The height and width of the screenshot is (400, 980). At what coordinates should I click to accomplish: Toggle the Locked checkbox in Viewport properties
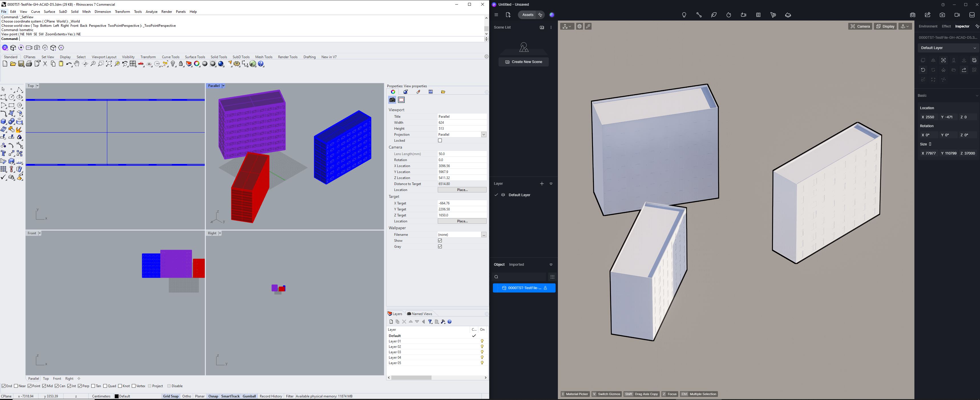(440, 141)
